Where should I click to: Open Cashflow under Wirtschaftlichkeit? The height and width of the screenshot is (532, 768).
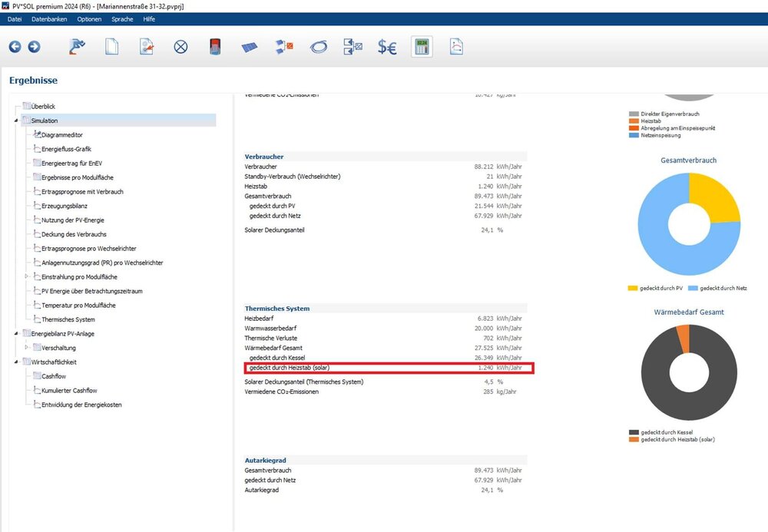[x=54, y=376]
